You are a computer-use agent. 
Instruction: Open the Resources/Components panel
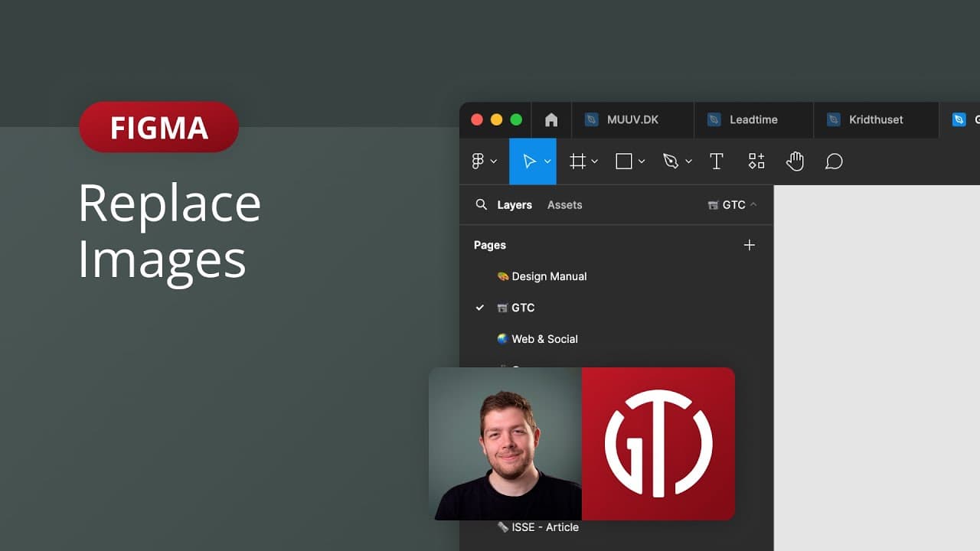(x=756, y=161)
